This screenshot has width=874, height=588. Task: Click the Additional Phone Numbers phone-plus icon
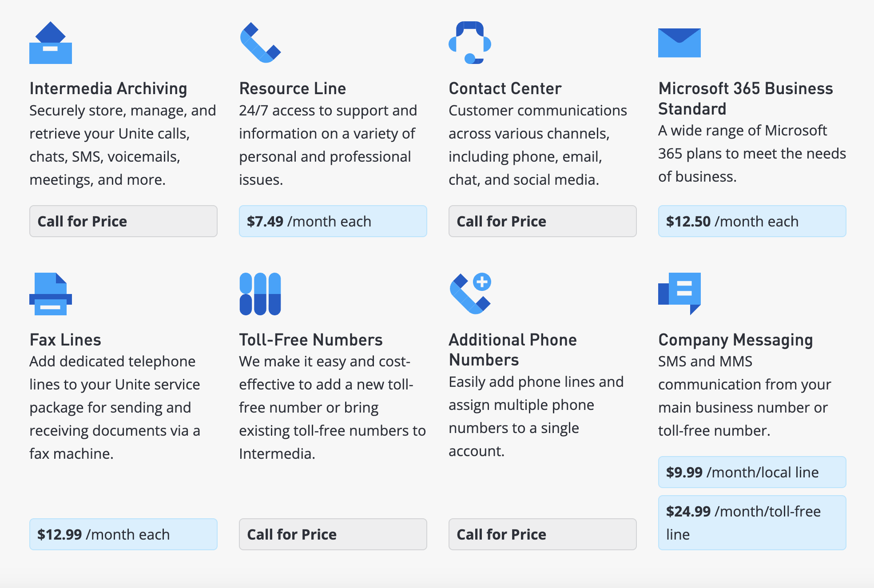[471, 294]
